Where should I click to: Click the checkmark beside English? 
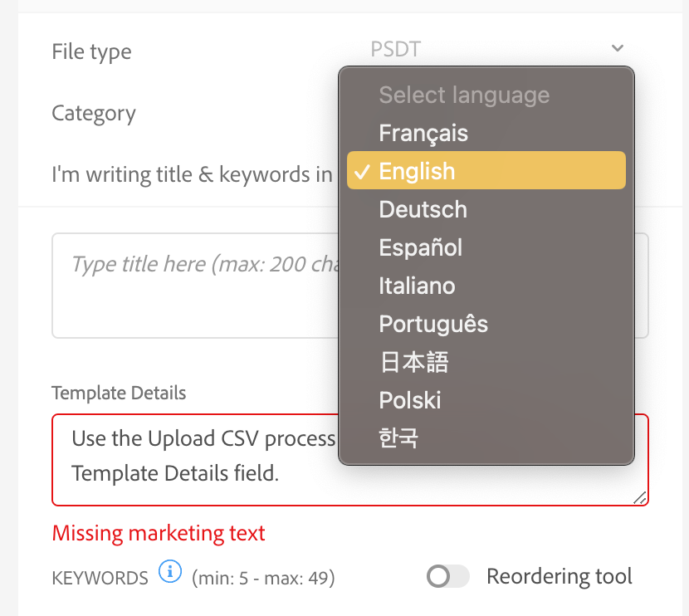pos(361,172)
